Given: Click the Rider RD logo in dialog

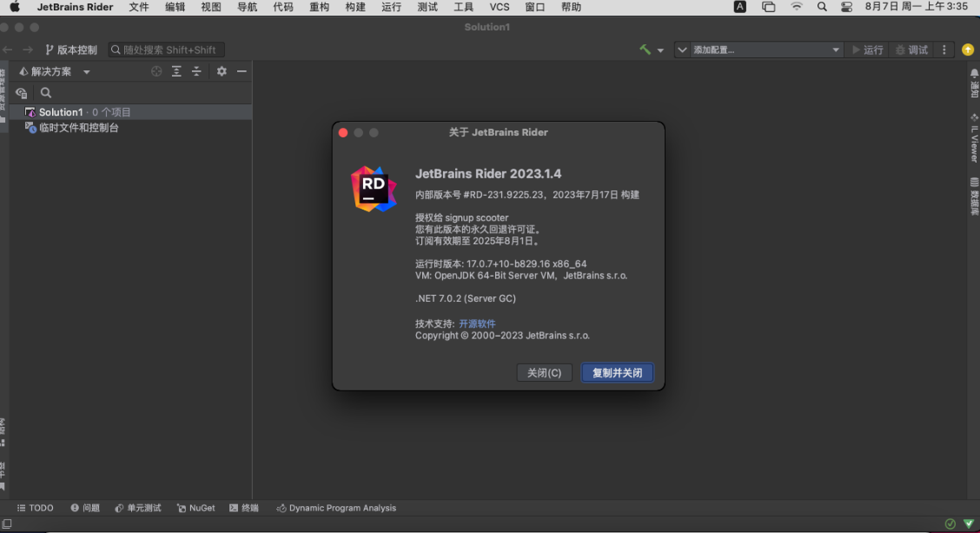Looking at the screenshot, I should (x=374, y=189).
